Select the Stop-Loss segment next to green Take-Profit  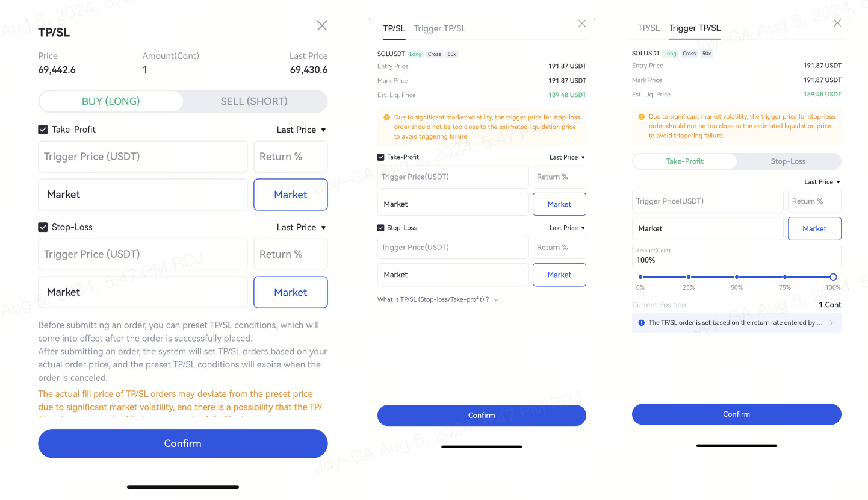point(788,161)
